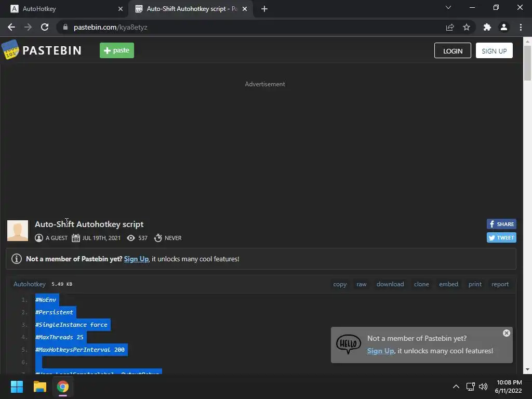Open the taskbar clock and date
This screenshot has height=399, width=532.
click(x=508, y=387)
